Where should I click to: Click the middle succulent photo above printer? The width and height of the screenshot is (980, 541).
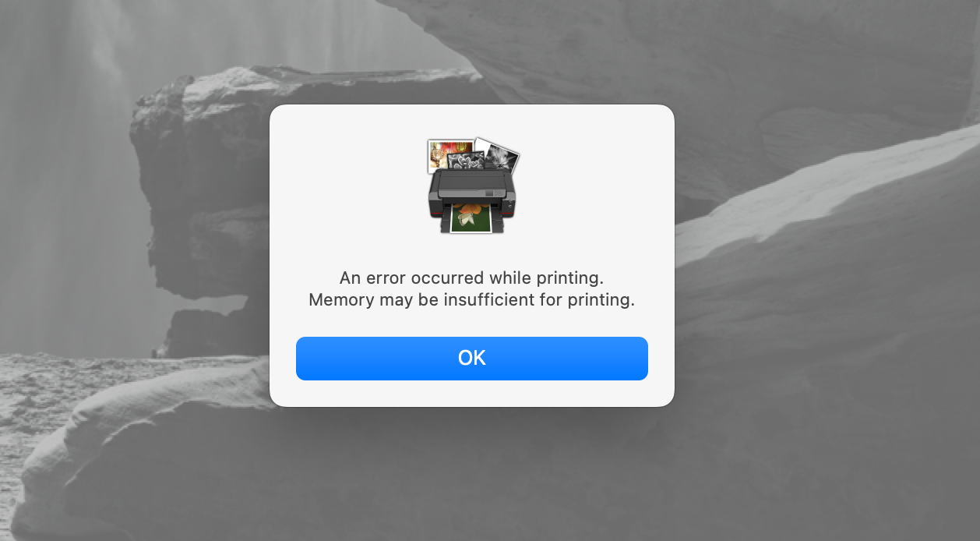pyautogui.click(x=467, y=161)
